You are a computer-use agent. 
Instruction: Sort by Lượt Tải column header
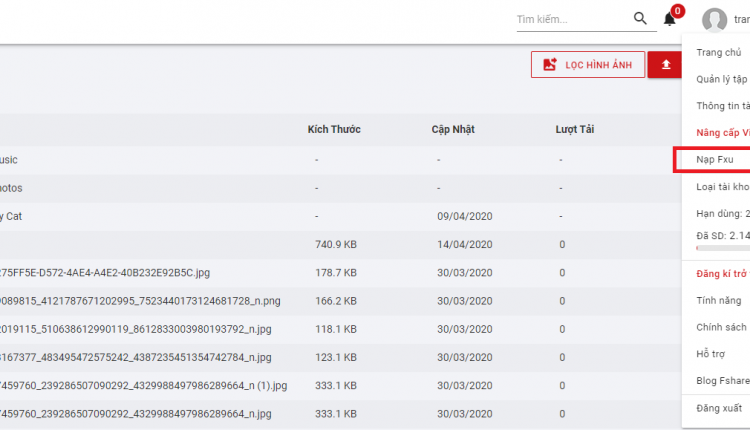click(574, 130)
